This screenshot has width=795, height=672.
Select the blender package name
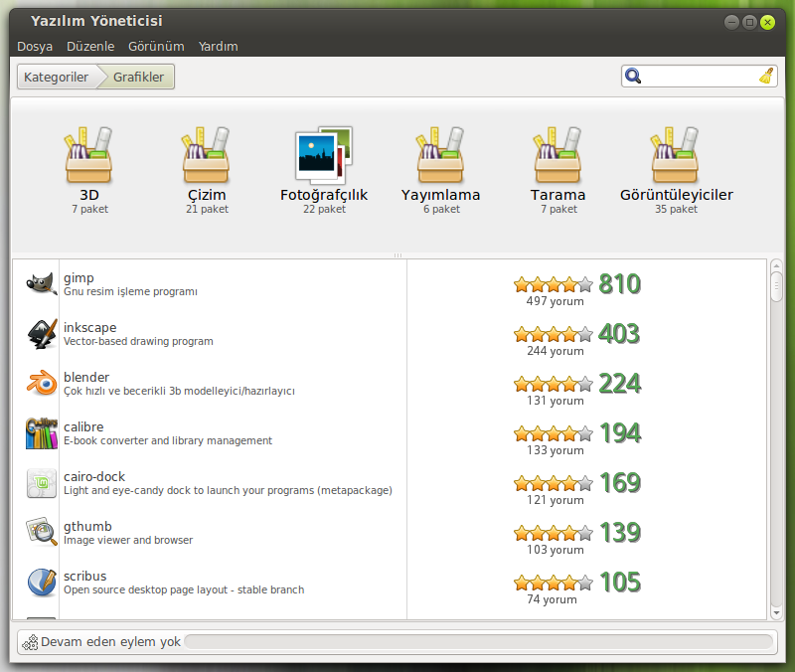click(x=86, y=378)
